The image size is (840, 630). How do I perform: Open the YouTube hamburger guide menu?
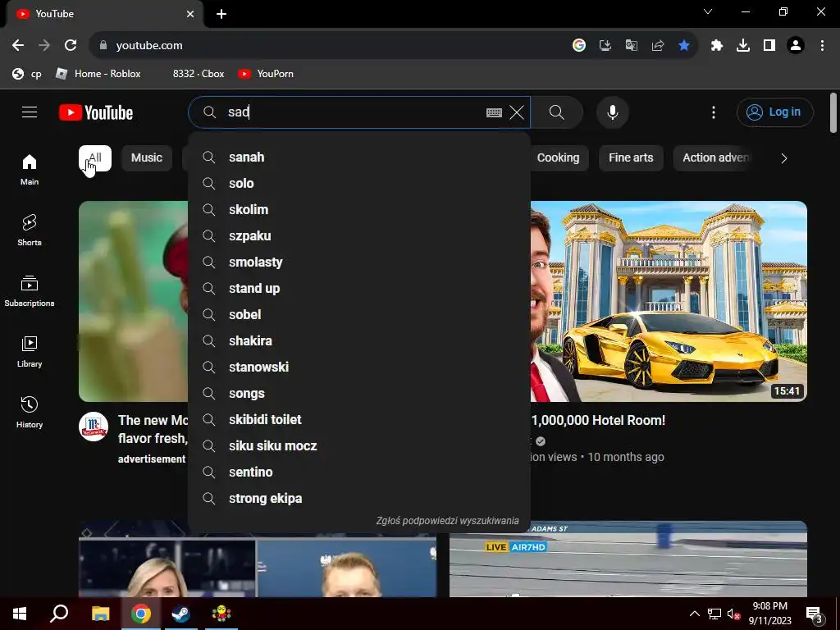[30, 112]
